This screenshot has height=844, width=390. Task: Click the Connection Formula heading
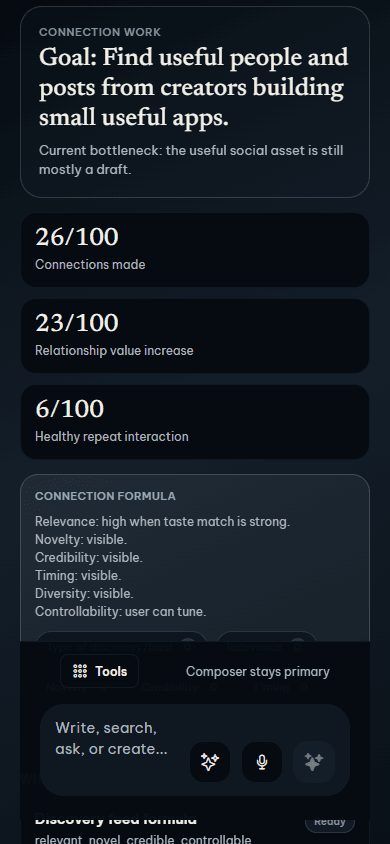105,496
